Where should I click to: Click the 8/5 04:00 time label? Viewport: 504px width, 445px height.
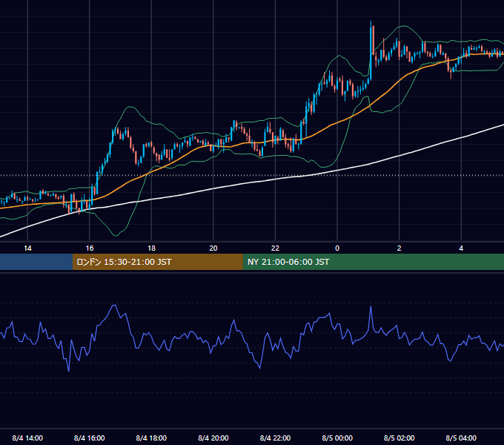pyautogui.click(x=461, y=438)
